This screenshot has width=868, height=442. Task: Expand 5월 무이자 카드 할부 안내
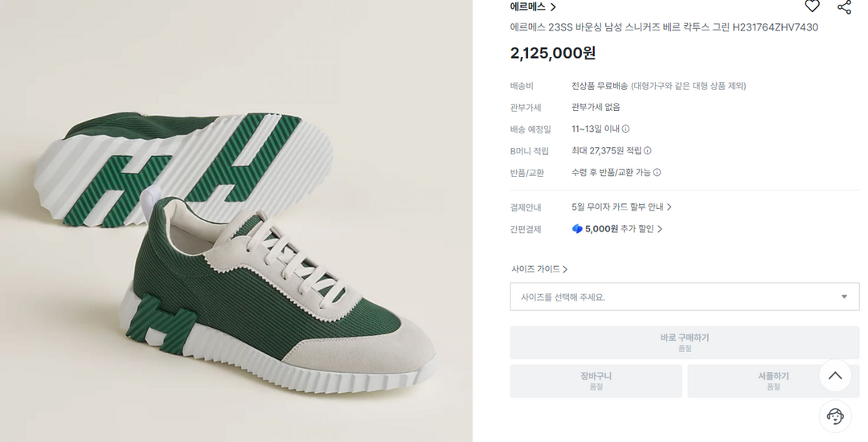pyautogui.click(x=621, y=207)
